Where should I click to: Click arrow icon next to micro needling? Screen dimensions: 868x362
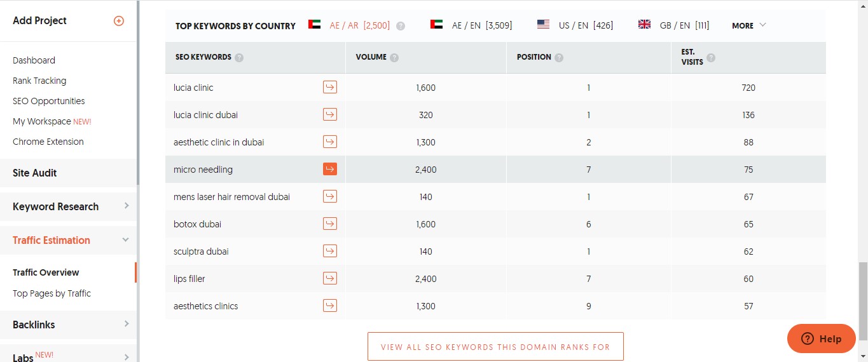(x=330, y=170)
